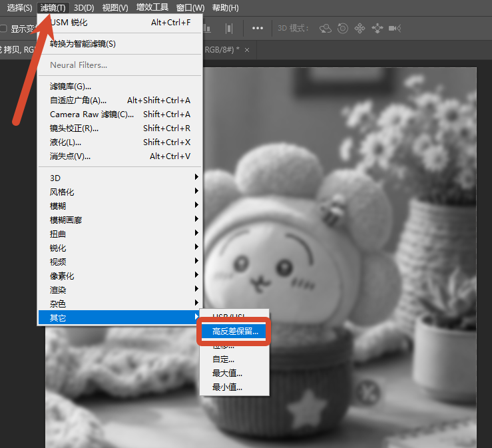This screenshot has height=448, width=492.
Task: Switch to the RGB/8#) document tab
Action: tap(222, 49)
